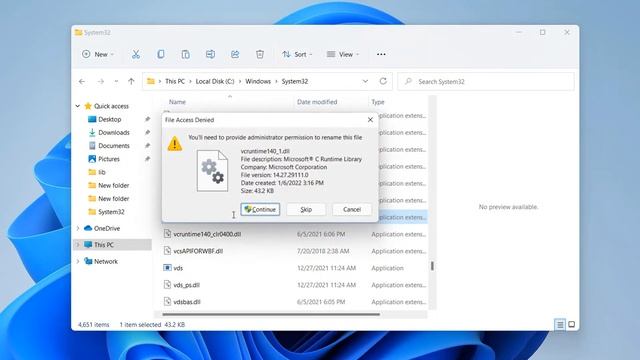Click the Skip button
The height and width of the screenshot is (360, 640).
[x=306, y=209]
